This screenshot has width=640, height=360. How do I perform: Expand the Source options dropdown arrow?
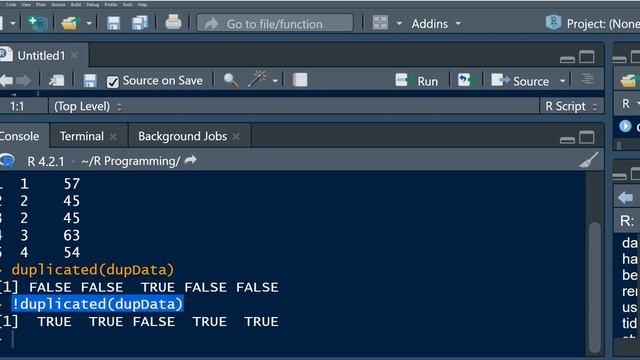click(562, 81)
